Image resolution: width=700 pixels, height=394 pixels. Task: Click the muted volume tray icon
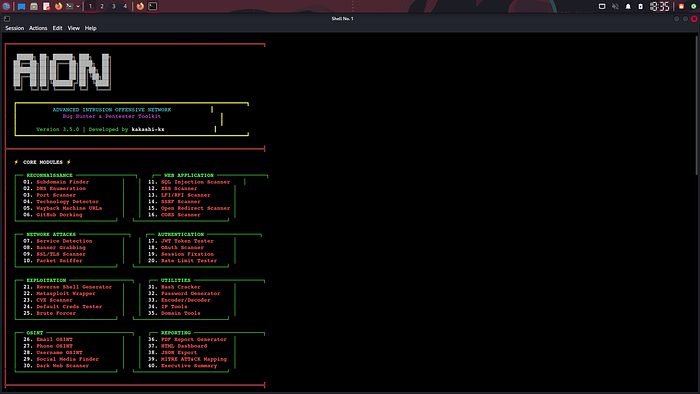pos(615,6)
